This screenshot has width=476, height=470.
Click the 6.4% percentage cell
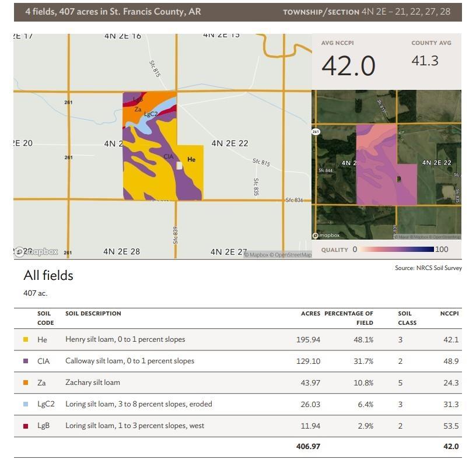click(366, 404)
